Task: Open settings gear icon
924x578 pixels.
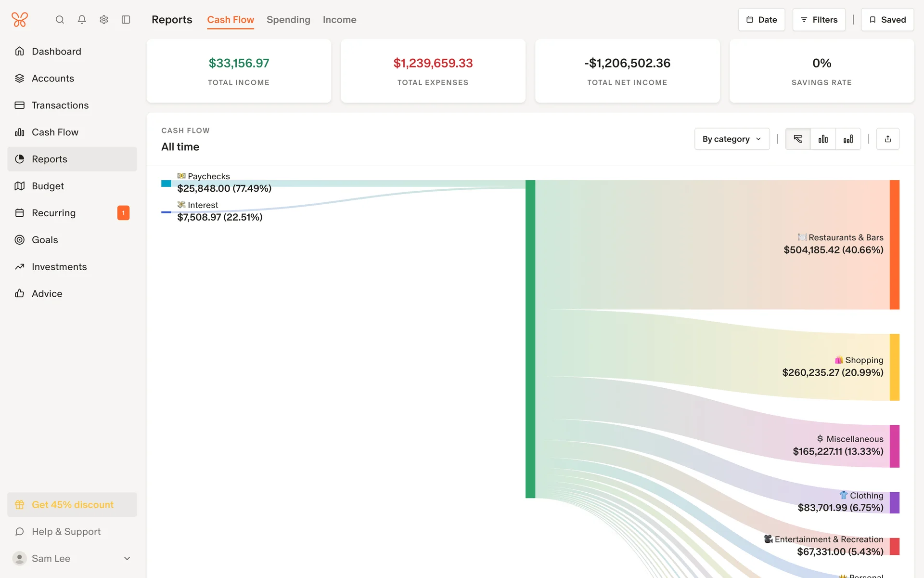Action: 104,20
